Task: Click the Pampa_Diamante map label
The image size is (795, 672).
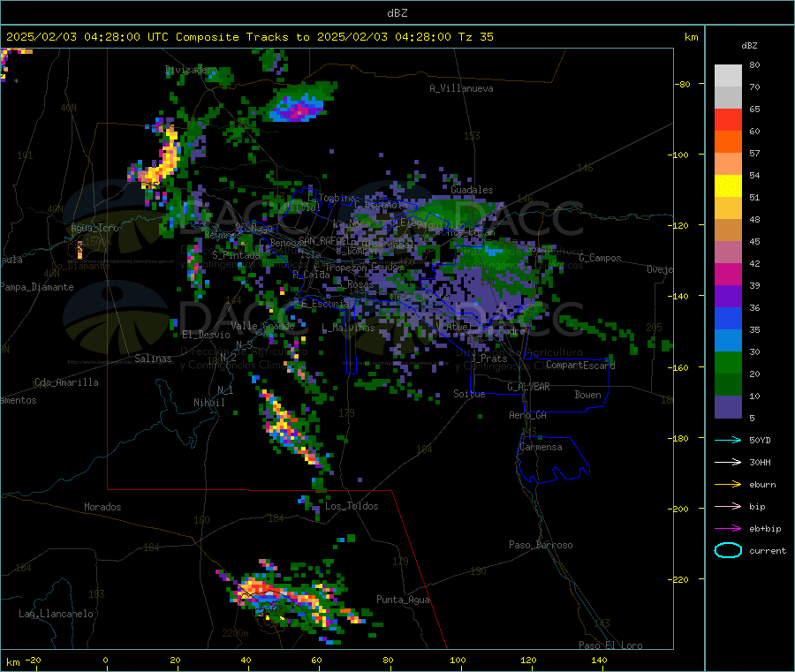Action: (36, 287)
